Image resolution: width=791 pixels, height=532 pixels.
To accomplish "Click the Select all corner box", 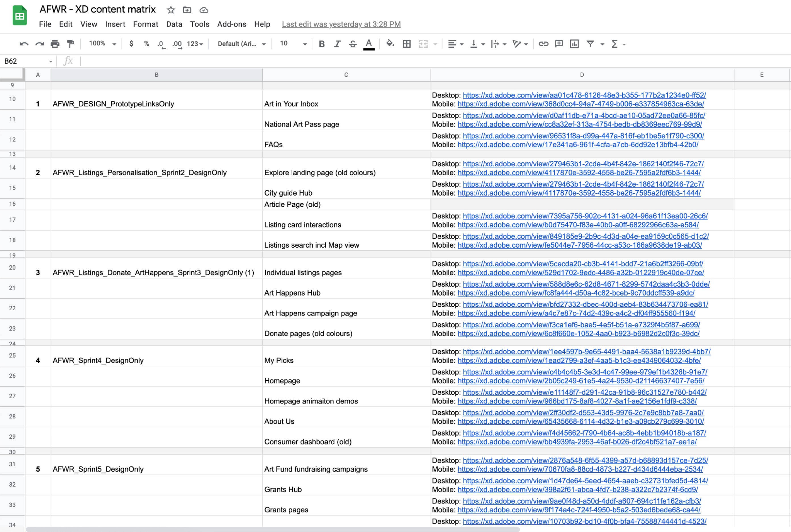I will 12,75.
